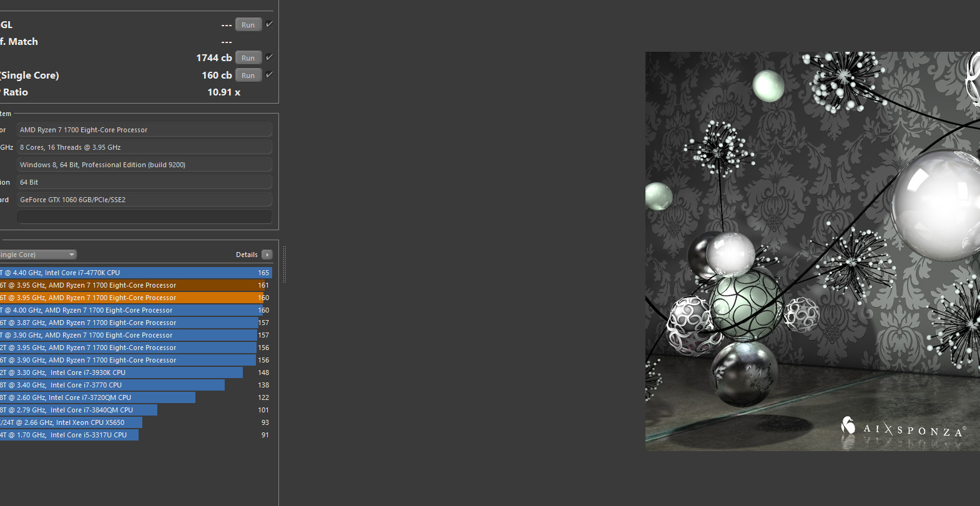
Task: Select the 3.87 GHz Ryzen 7 1700 row
Action: coord(136,323)
